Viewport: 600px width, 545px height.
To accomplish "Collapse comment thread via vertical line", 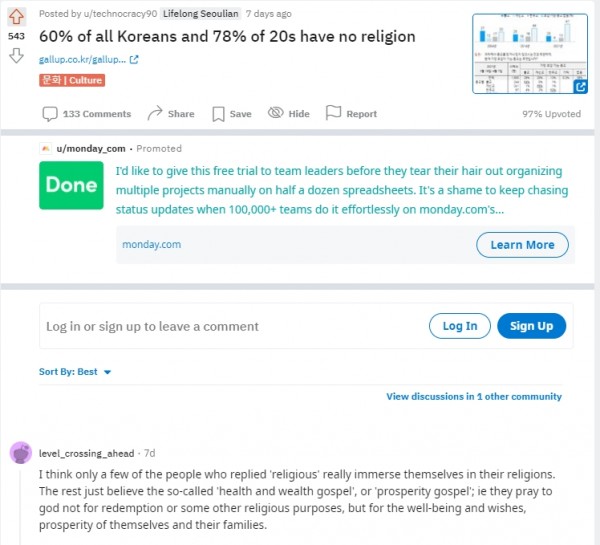I will pos(21,507).
